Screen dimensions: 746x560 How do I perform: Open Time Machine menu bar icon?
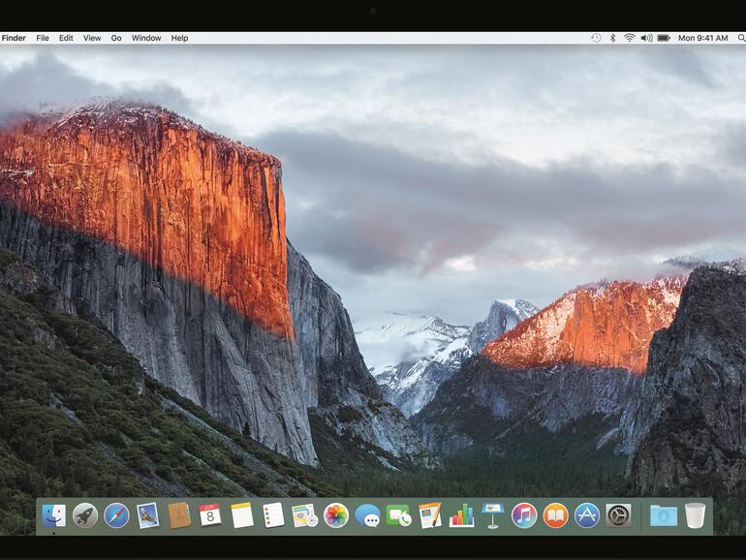click(x=596, y=38)
